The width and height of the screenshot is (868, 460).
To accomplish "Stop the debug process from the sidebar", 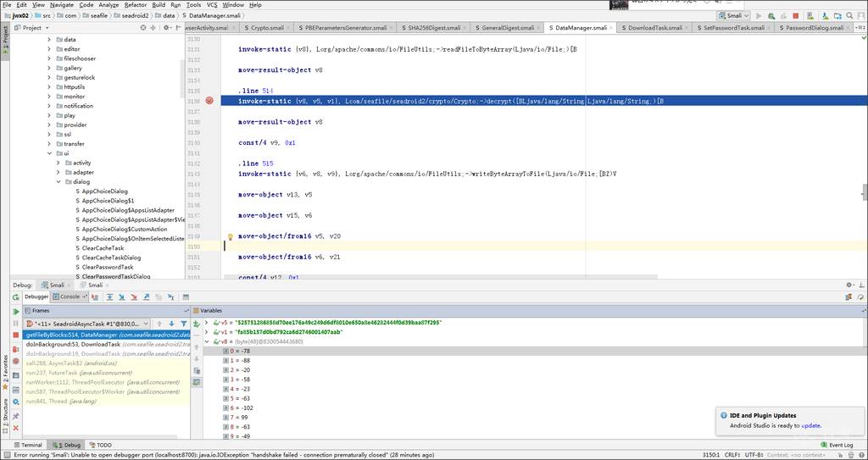I will [x=15, y=335].
